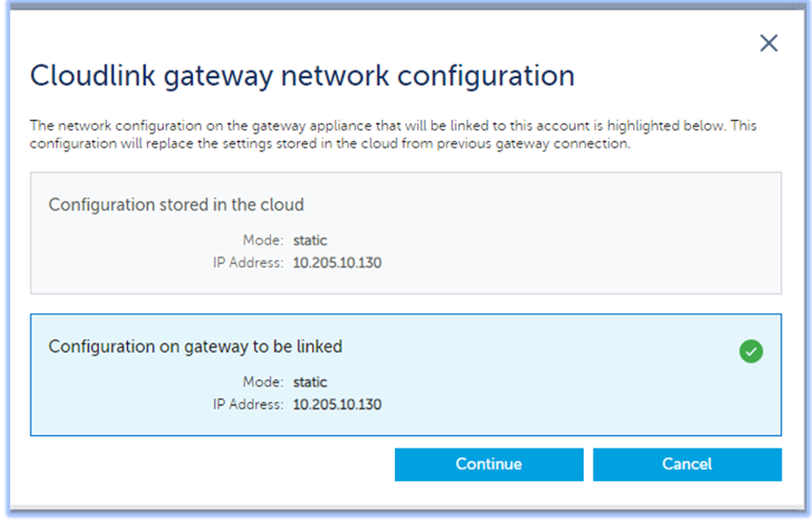Click the 'Configuration stored in the cloud' heading
The width and height of the screenshot is (812, 520).
tap(177, 205)
